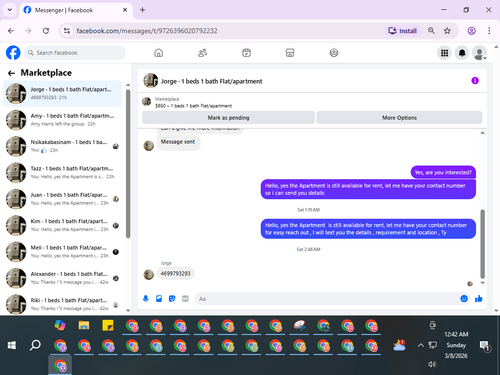This screenshot has width=500, height=375.
Task: Open the Windows Start menu
Action: 12,345
